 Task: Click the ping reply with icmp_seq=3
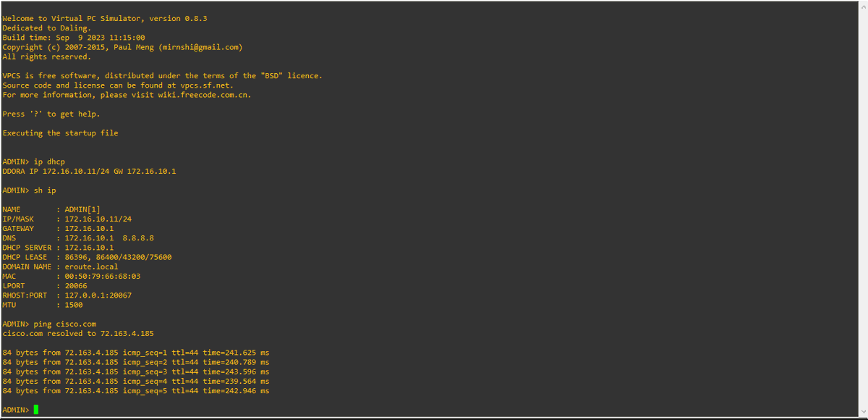pyautogui.click(x=136, y=371)
